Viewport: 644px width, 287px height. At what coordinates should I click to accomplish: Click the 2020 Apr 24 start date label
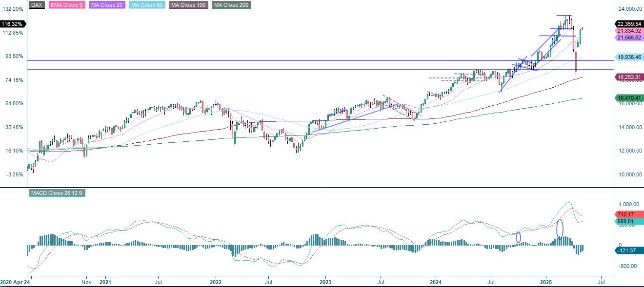point(14,282)
